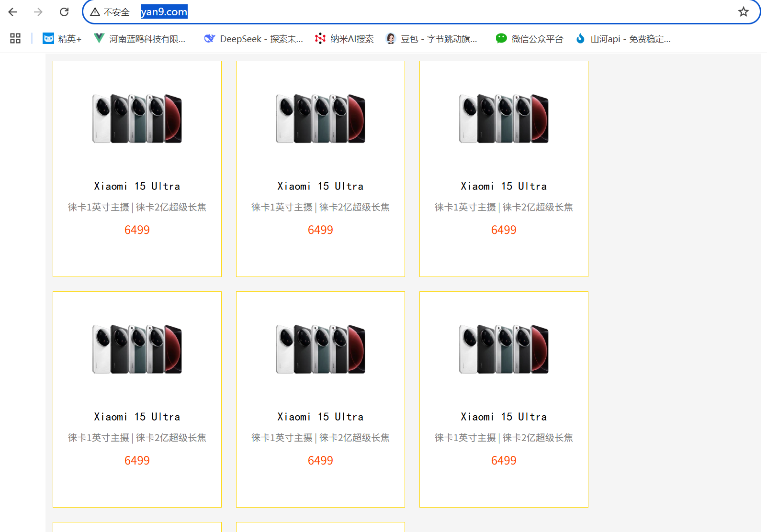Screen dimensions: 767x532
Task: Click the phone image in the top-left card
Action: pyautogui.click(x=137, y=119)
